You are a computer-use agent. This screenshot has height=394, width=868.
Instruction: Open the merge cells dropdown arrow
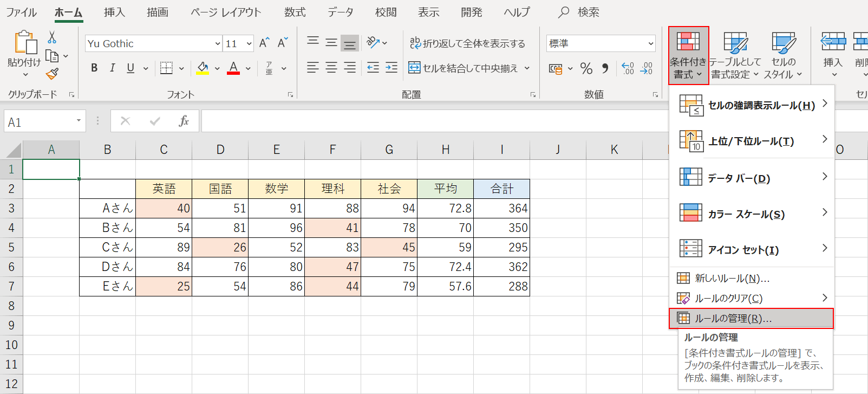coord(527,68)
